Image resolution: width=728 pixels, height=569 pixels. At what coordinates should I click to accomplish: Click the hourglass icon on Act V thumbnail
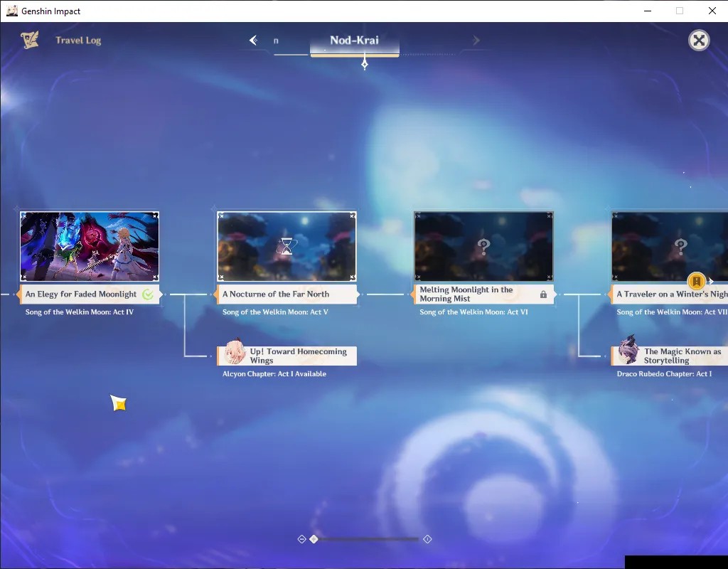click(x=287, y=247)
